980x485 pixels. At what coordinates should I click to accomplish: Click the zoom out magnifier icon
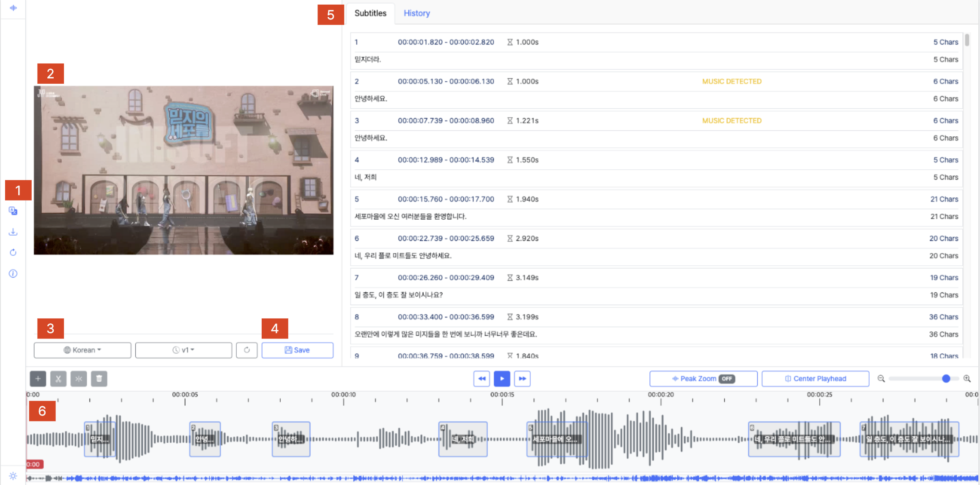[x=881, y=378]
